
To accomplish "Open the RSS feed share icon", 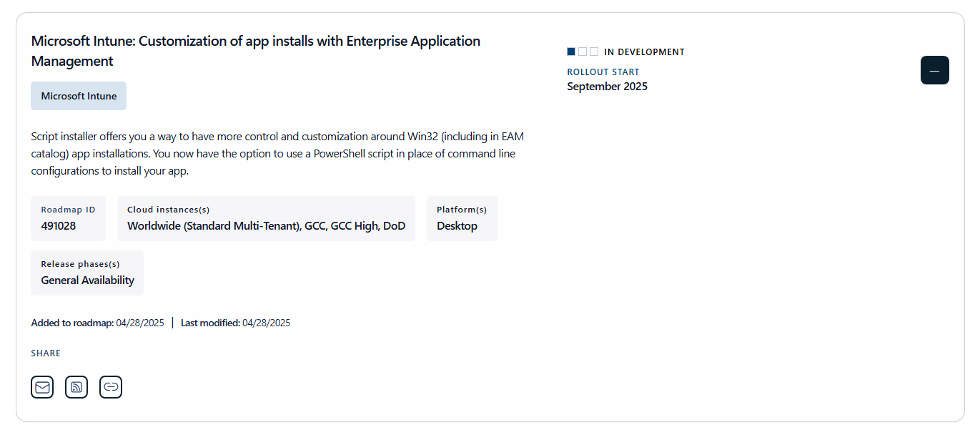I will [x=76, y=387].
